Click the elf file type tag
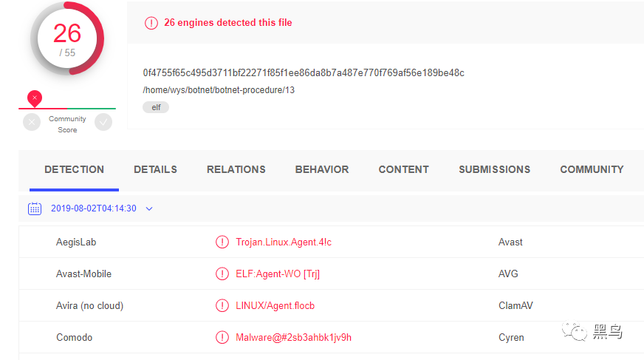The width and height of the screenshot is (644, 360). [156, 107]
